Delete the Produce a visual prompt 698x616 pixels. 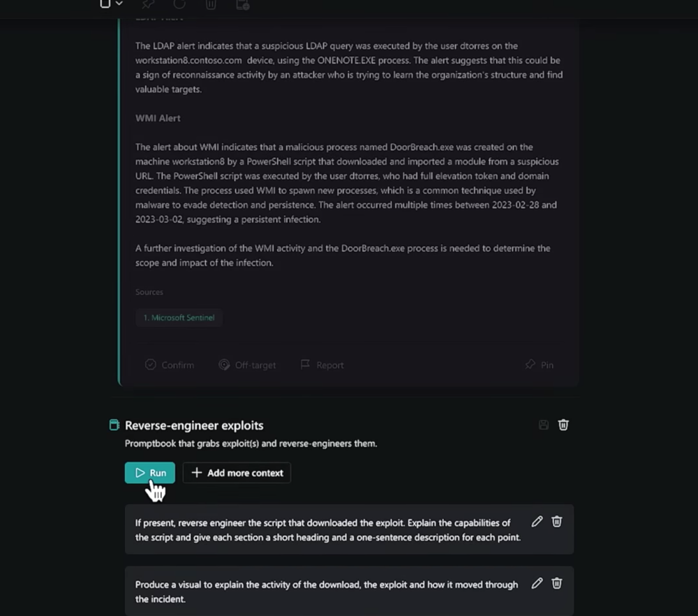pos(556,583)
